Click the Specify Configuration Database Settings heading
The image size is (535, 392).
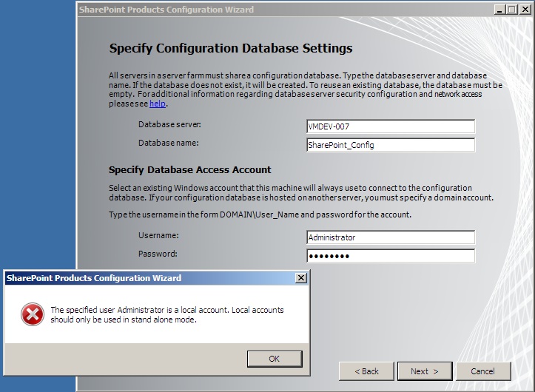[x=231, y=48]
